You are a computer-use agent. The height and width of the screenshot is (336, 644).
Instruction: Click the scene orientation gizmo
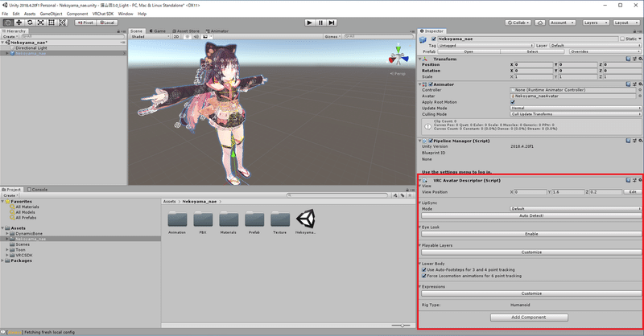(x=398, y=55)
